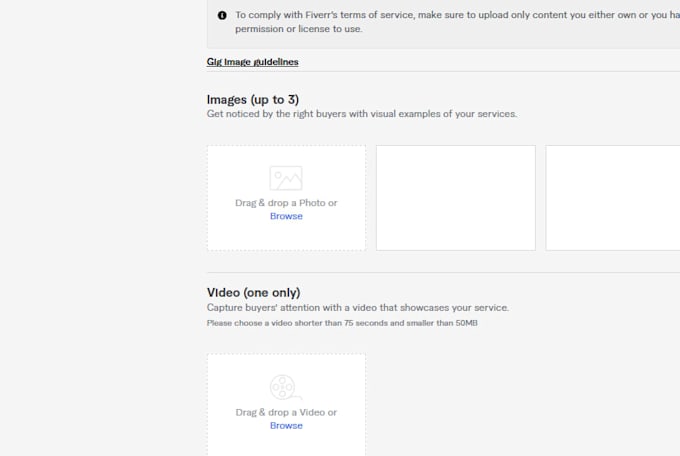Click the 'Video (one only)' heading
This screenshot has width=680, height=456.
(254, 292)
